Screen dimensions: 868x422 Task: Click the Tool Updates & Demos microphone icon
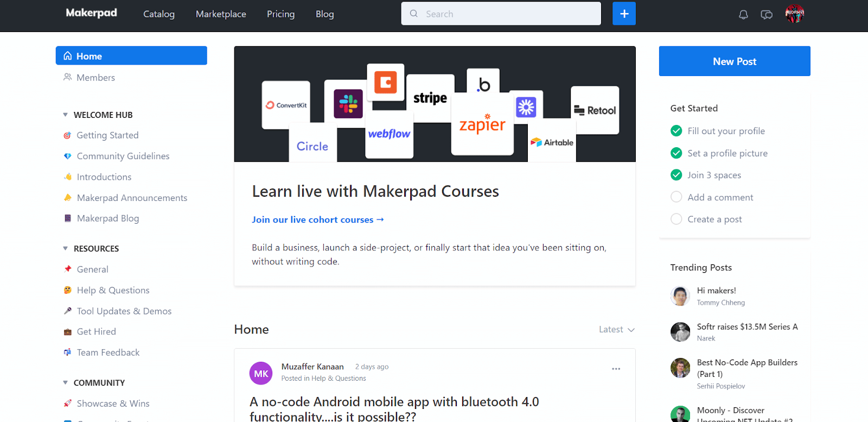(68, 311)
